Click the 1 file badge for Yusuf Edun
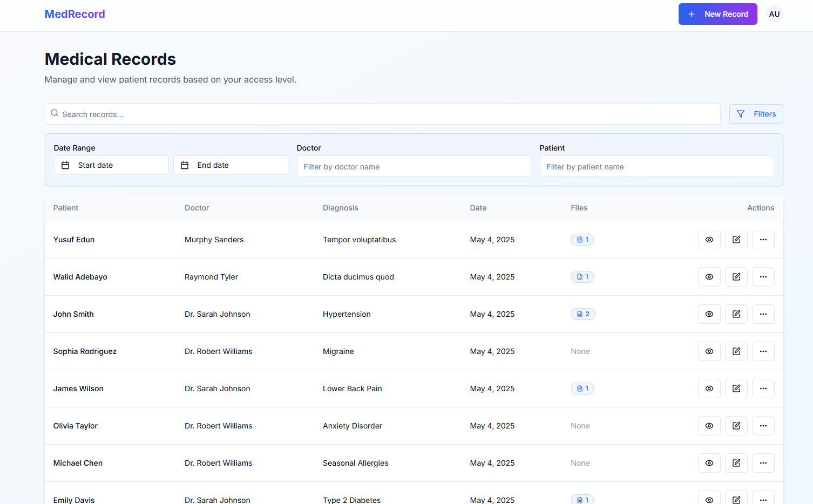Viewport: 813px width, 504px height. [582, 240]
